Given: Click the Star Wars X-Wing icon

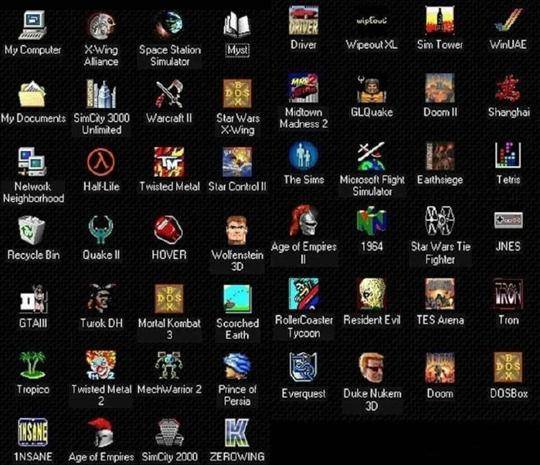Looking at the screenshot, I should tap(237, 94).
